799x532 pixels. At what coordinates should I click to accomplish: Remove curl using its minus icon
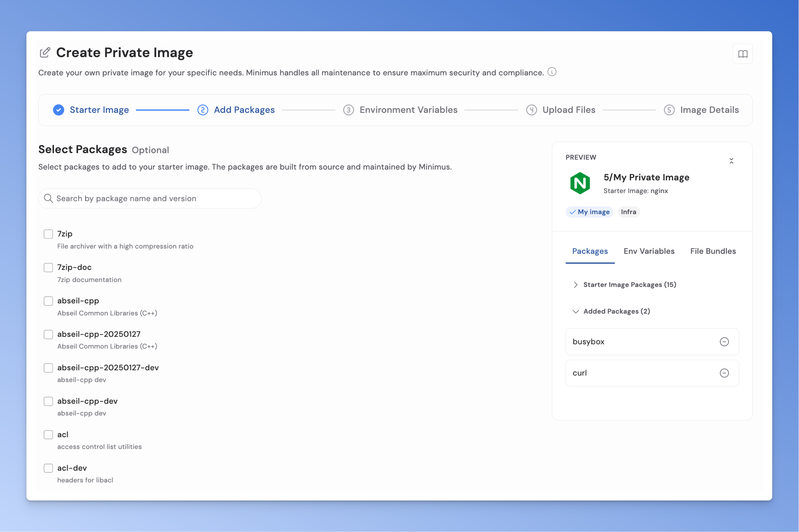click(724, 373)
